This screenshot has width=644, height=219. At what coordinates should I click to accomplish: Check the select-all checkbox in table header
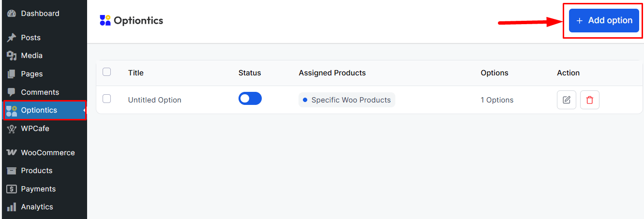click(x=107, y=72)
